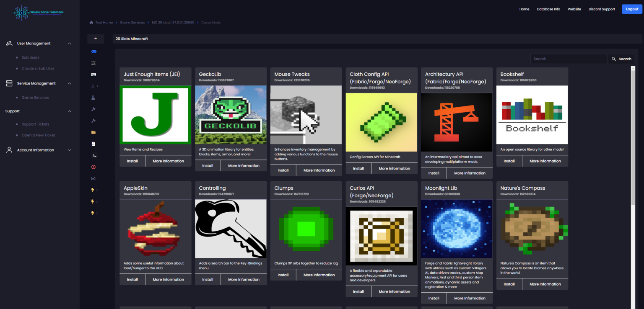Click the Simple Server Solutions logo

[x=39, y=13]
